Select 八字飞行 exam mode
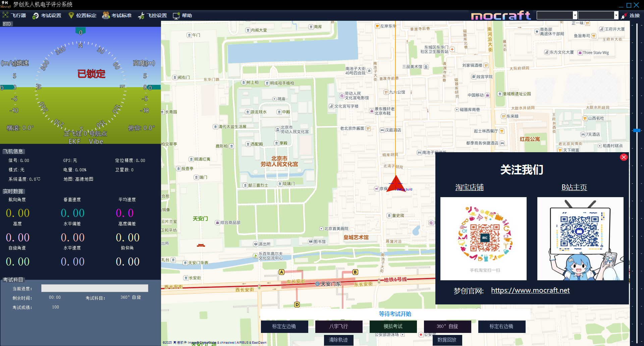 (338, 326)
